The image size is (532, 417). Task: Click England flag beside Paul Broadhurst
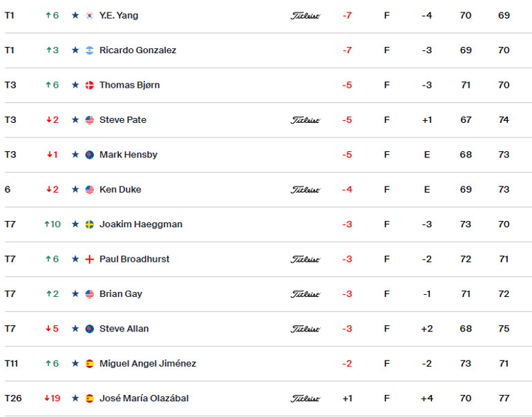click(90, 259)
